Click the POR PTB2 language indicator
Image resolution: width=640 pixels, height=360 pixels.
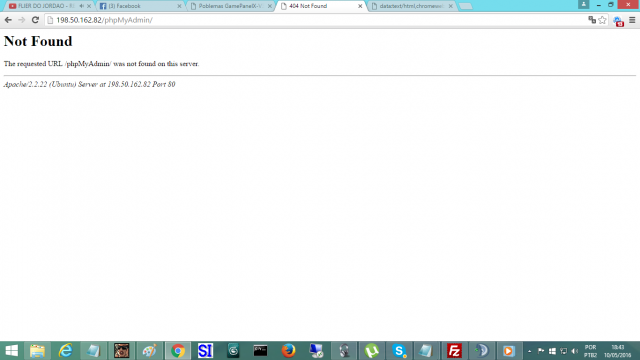pyautogui.click(x=591, y=351)
